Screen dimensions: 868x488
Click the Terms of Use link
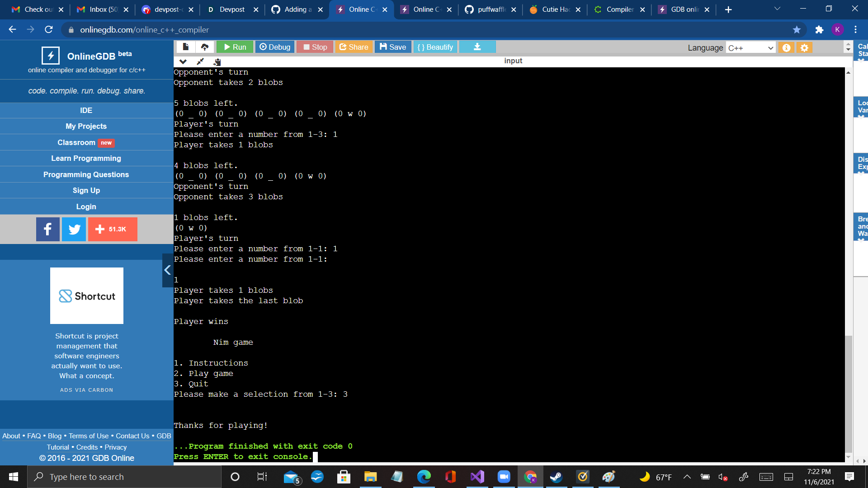point(89,436)
